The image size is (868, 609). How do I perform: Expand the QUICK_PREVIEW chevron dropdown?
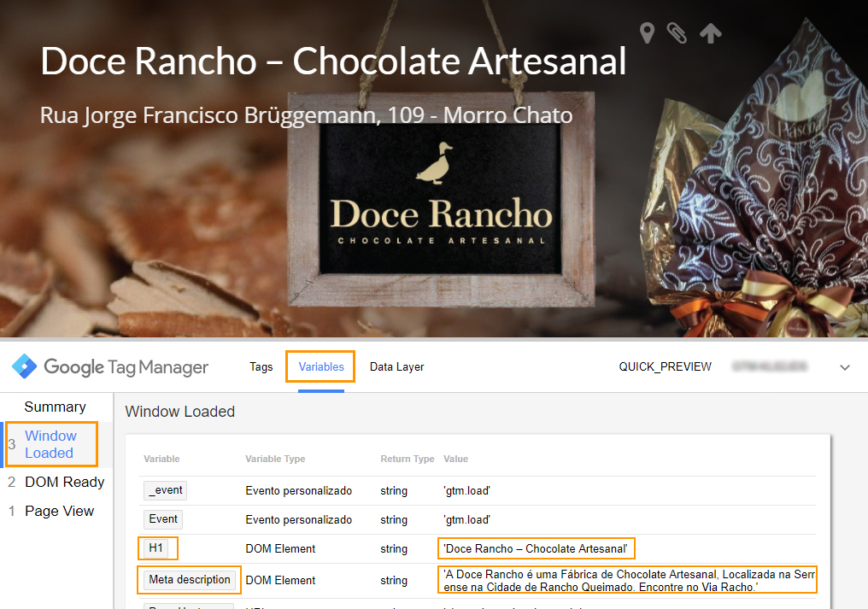(845, 367)
